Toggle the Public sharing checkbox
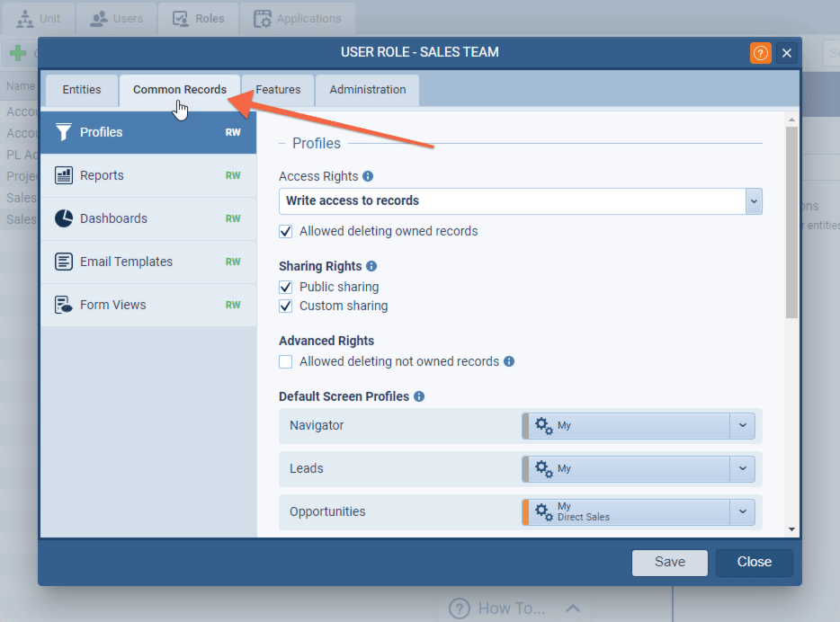This screenshot has height=622, width=840. [286, 287]
